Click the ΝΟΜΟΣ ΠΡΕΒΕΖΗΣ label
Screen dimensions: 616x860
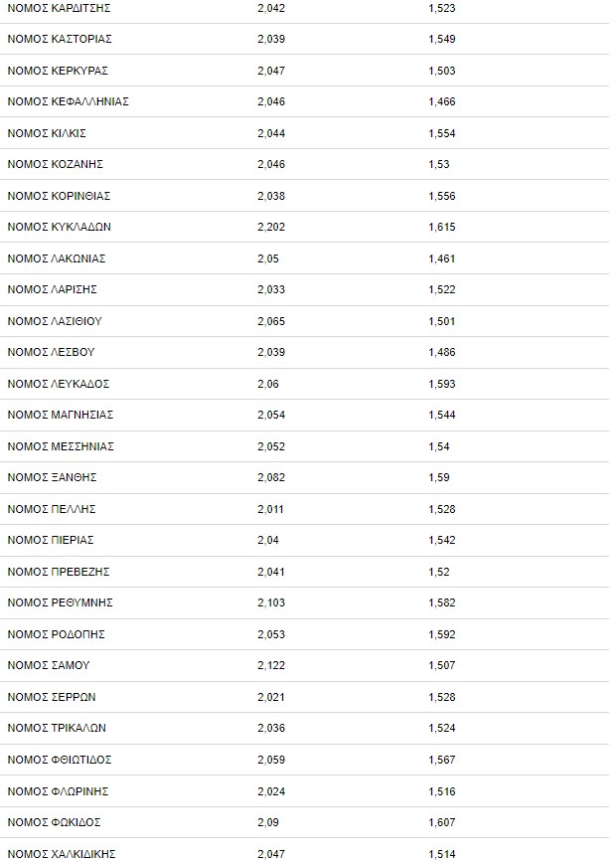pyautogui.click(x=58, y=572)
